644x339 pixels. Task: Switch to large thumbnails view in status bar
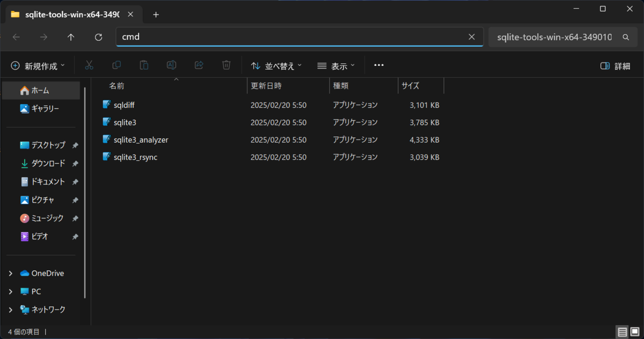click(635, 332)
